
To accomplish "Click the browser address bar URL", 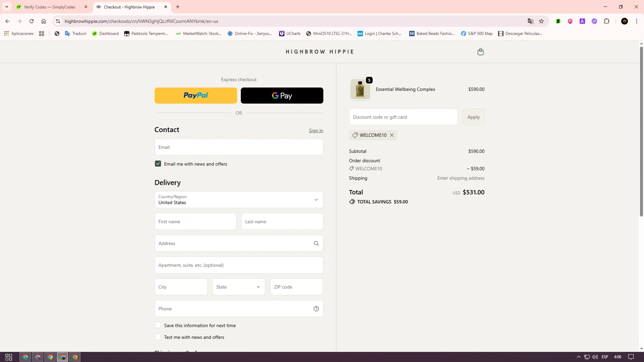I will [x=141, y=21].
